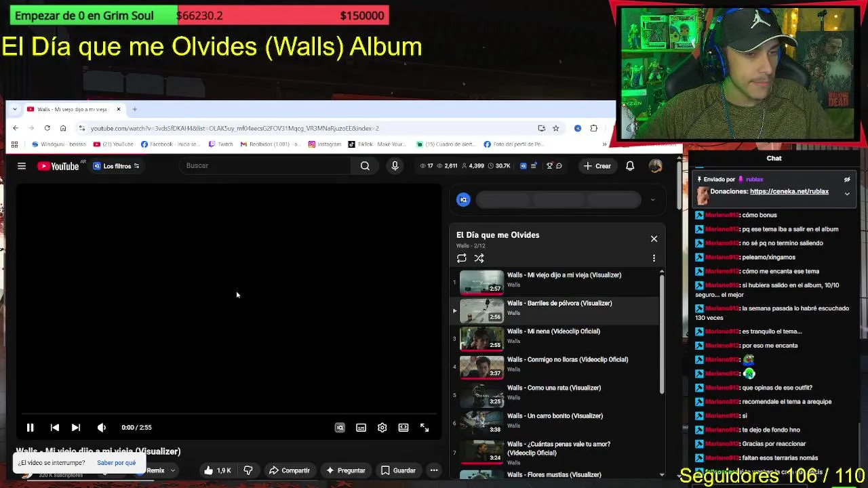868x488 pixels.
Task: Open the browser home page
Action: [x=63, y=128]
